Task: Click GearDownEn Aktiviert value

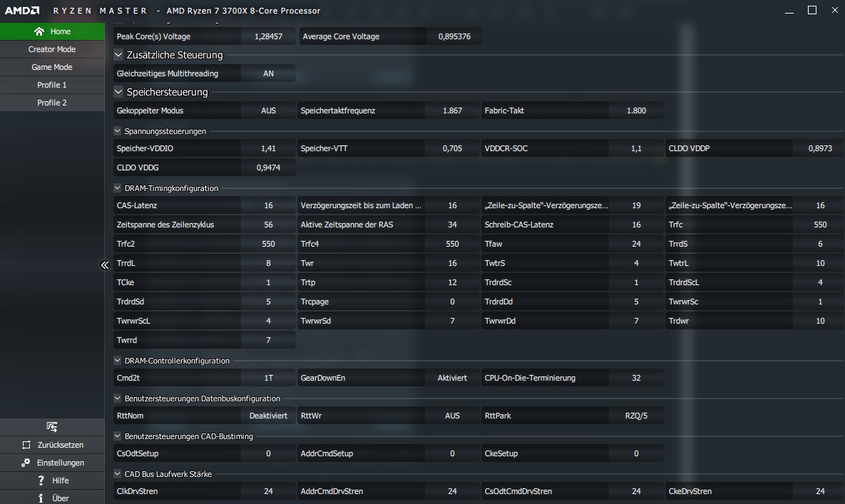Action: 452,378
